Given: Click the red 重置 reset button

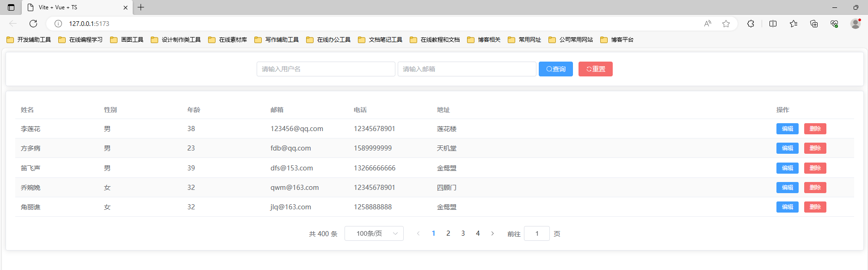Looking at the screenshot, I should (x=596, y=69).
